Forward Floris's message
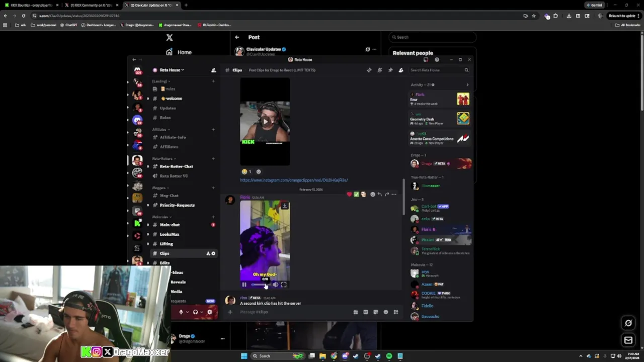Screen dimensions: 644x362 click(387, 194)
